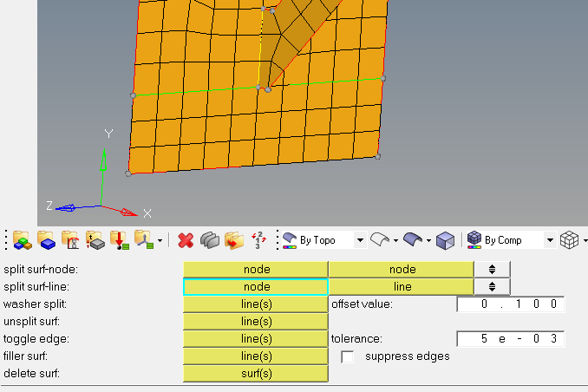Viewport: 588px width, 392px height.
Task: Expand wireframe geometry options arrow
Action: click(395, 240)
